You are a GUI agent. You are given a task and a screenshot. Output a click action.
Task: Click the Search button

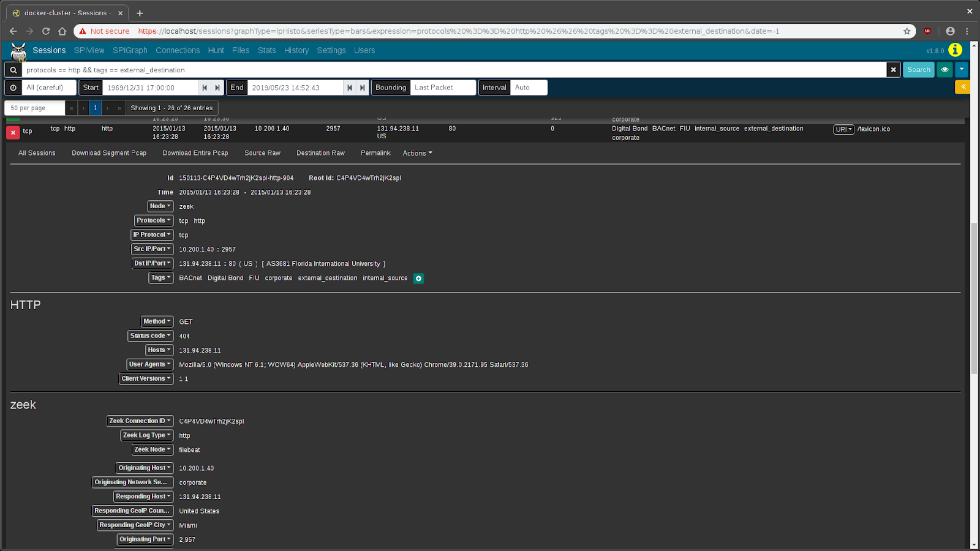coord(918,70)
